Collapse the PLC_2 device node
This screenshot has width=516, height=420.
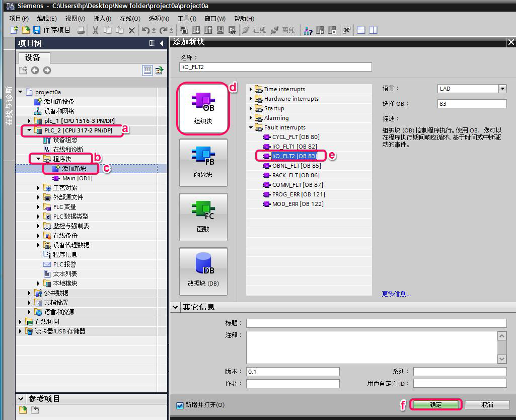[x=29, y=130]
